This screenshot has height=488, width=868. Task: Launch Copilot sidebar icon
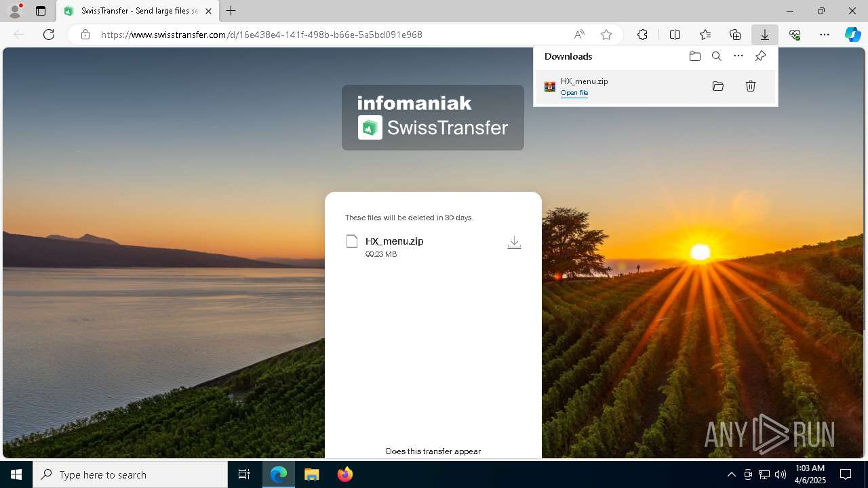pos(853,35)
